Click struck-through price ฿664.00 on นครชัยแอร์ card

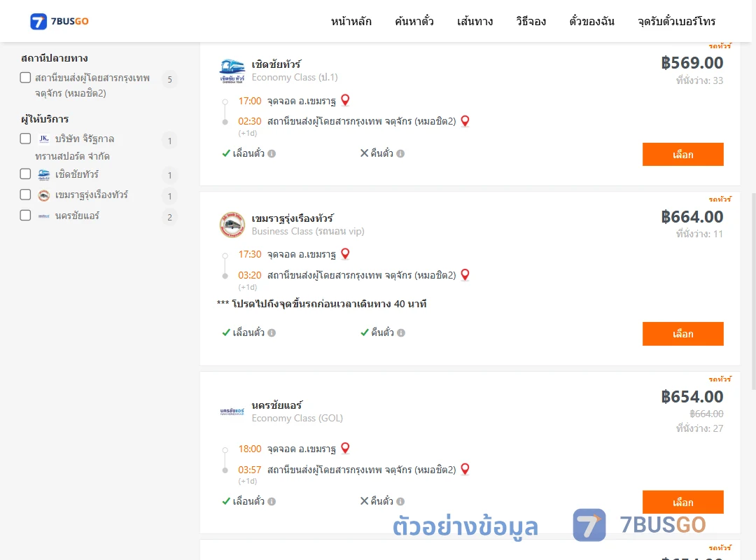[706, 414]
